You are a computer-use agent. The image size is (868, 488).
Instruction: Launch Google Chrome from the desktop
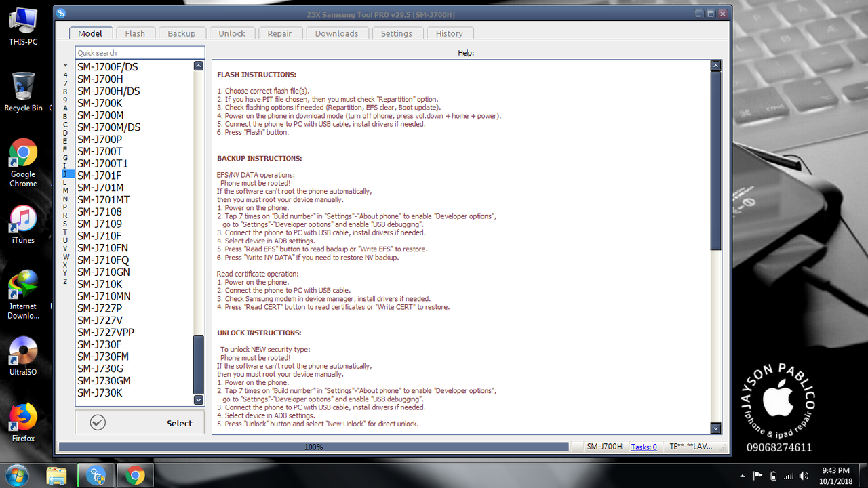point(23,163)
